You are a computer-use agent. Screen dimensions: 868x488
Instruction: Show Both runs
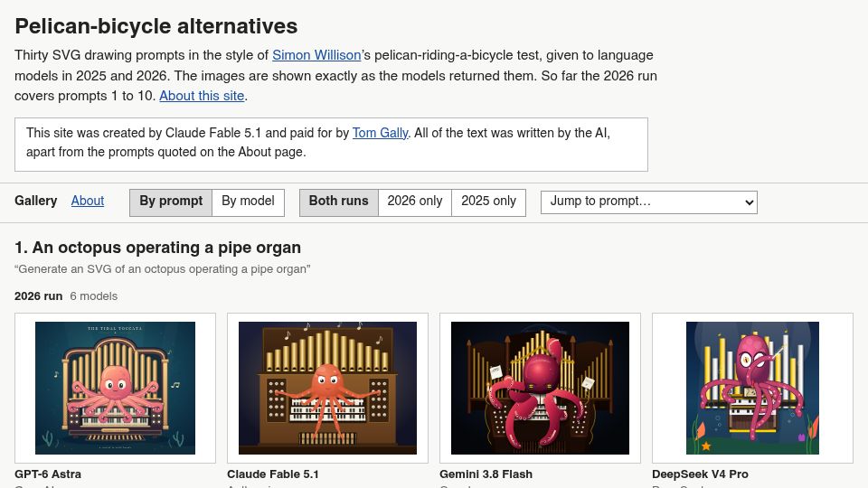tap(339, 201)
